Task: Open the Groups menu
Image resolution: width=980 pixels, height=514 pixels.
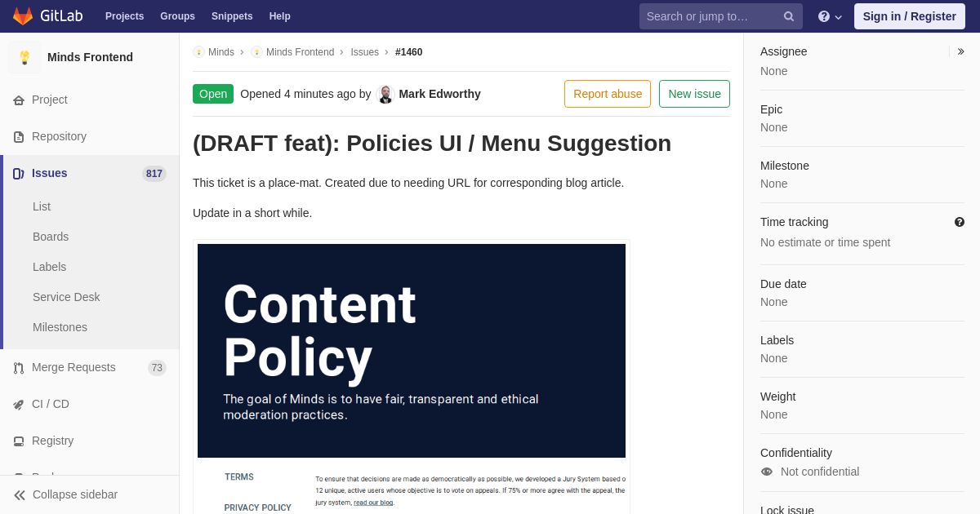Action: pyautogui.click(x=177, y=16)
